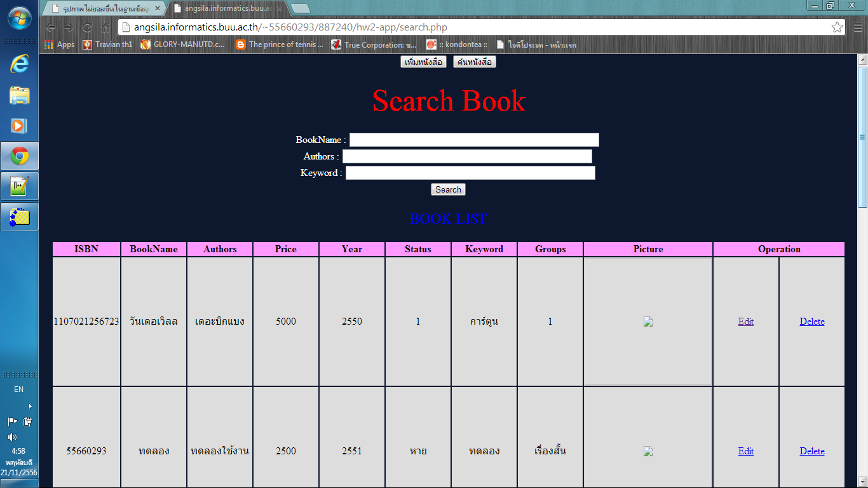Click the เพิ่มหนังสือ (add book) button

424,62
